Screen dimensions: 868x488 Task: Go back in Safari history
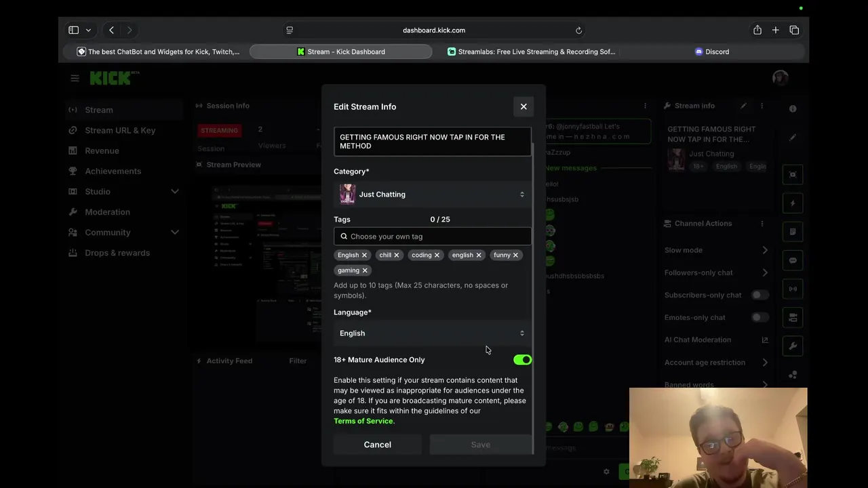point(111,30)
